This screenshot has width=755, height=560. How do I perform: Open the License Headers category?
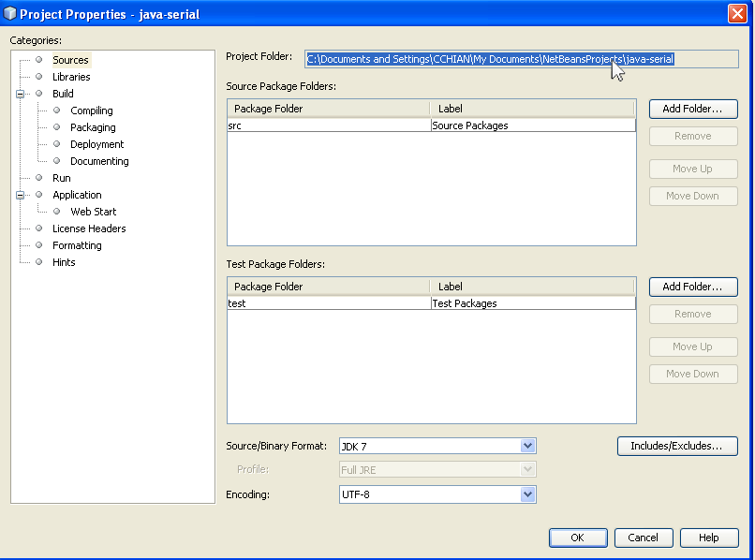coord(88,228)
